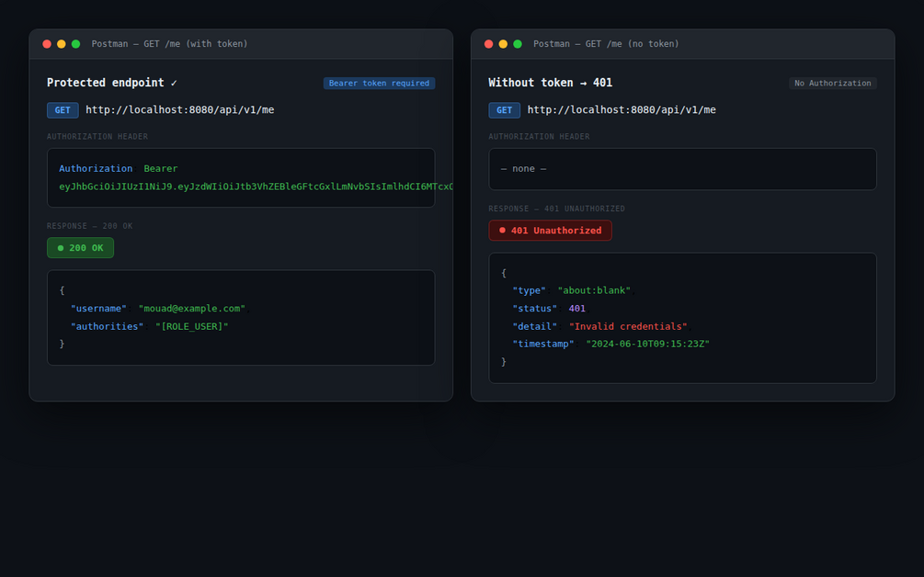Click the '— none —' header box text
Image resolution: width=924 pixels, height=577 pixels.
(x=523, y=168)
